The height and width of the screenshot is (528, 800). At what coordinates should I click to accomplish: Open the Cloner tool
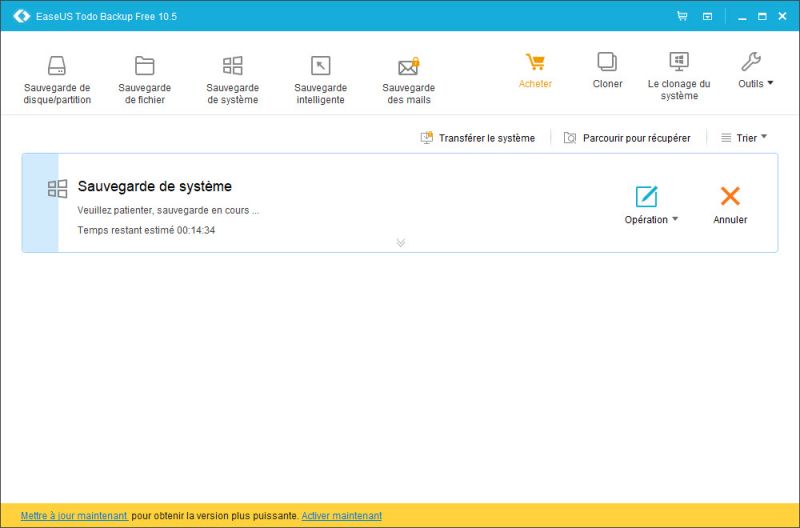point(607,71)
